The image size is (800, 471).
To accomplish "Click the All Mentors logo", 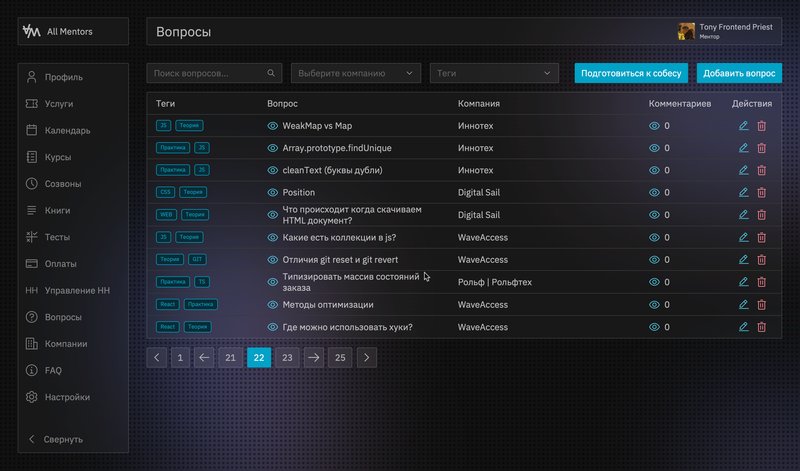I will tap(31, 31).
